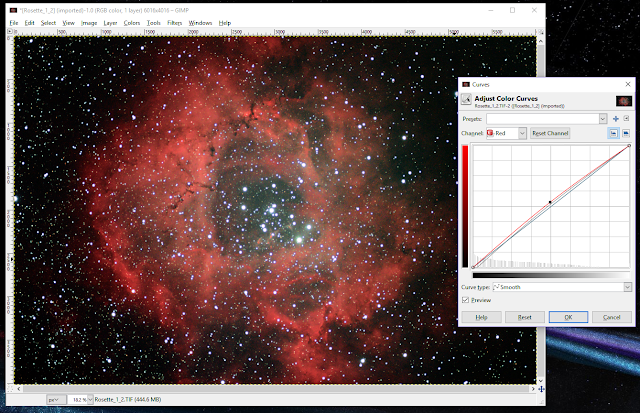Maximize the GIMP window
Viewport: 640px width, 413px height.
(513, 10)
